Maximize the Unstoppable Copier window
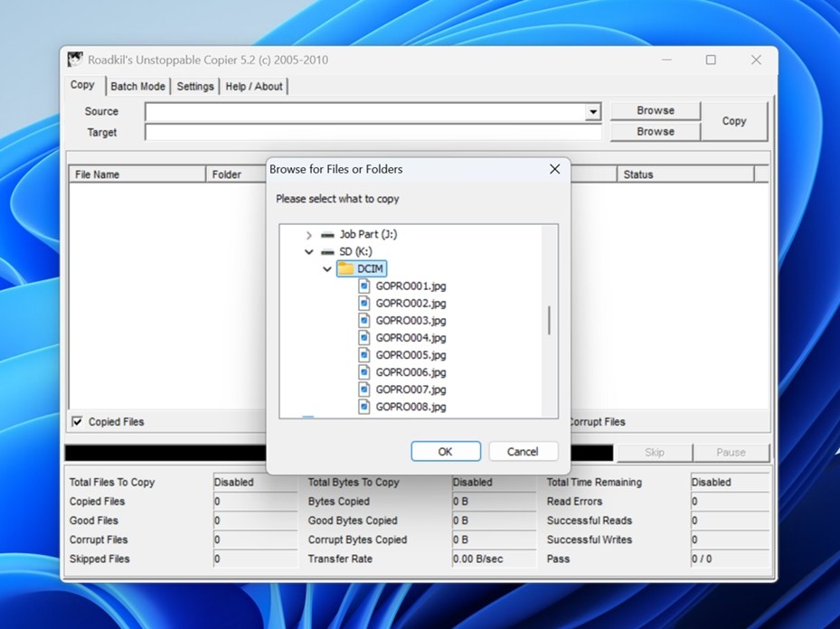Image resolution: width=840 pixels, height=629 pixels. click(x=711, y=60)
